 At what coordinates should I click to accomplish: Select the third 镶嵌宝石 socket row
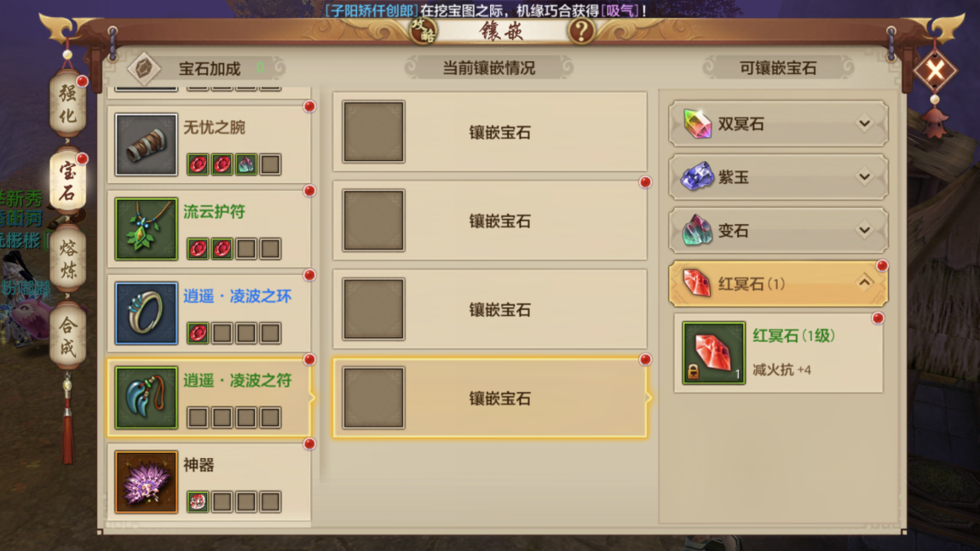[x=490, y=309]
